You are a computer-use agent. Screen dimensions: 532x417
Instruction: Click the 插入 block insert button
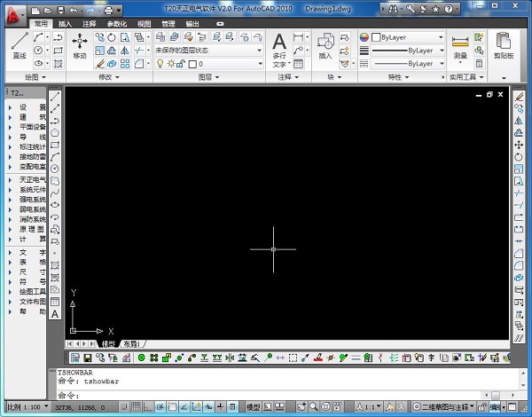click(325, 45)
